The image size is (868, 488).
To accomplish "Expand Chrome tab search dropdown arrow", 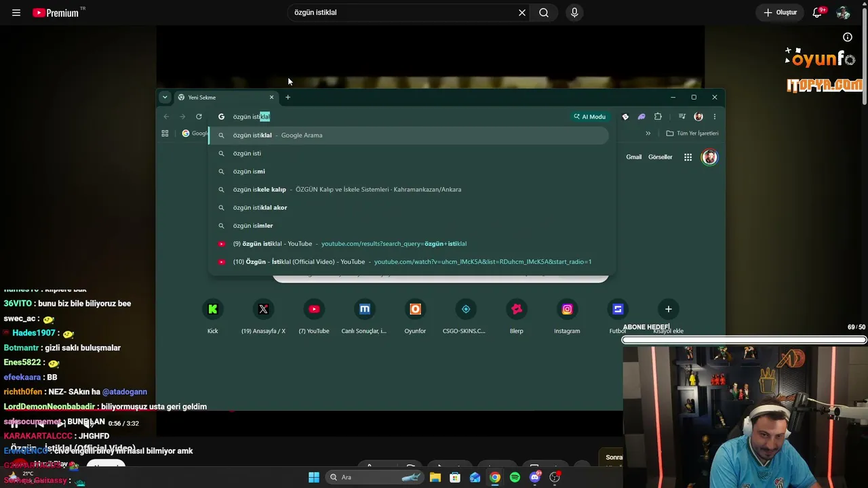I will [x=164, y=97].
